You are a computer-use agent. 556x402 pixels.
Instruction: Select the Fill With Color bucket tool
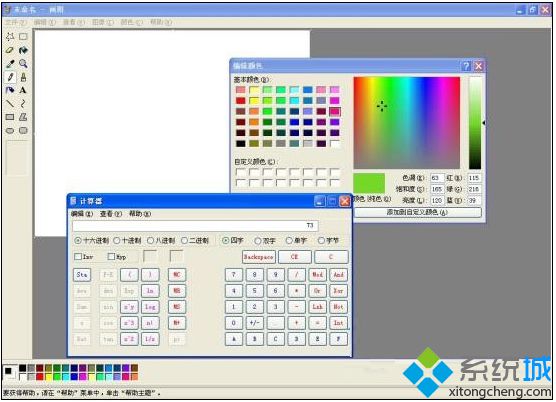point(23,50)
